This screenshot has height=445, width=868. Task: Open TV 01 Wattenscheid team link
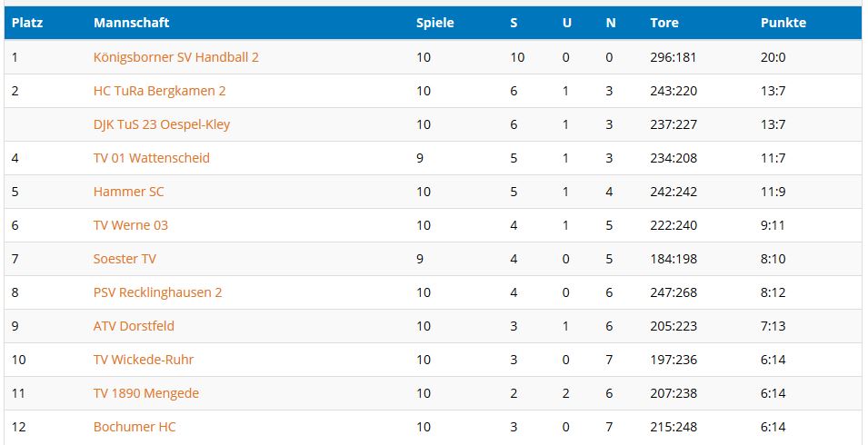pos(151,158)
